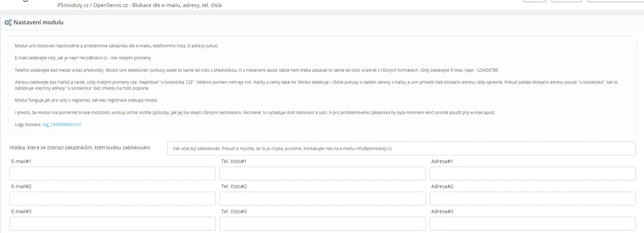This screenshot has height=233, width=644.
Task: Click the Adresa#3 input box
Action: click(x=532, y=224)
